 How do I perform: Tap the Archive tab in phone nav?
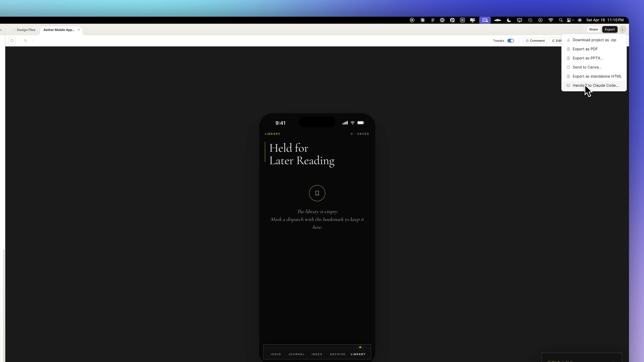[x=337, y=354]
